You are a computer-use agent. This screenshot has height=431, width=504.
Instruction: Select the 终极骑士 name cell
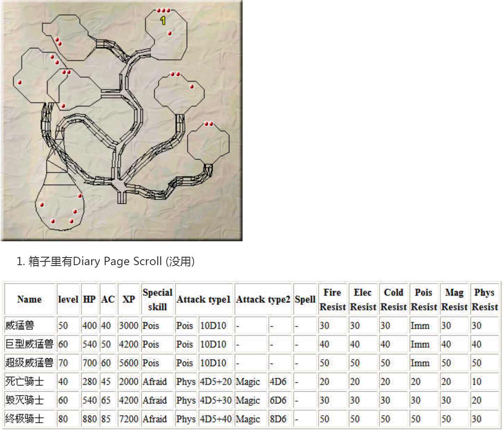[29, 419]
